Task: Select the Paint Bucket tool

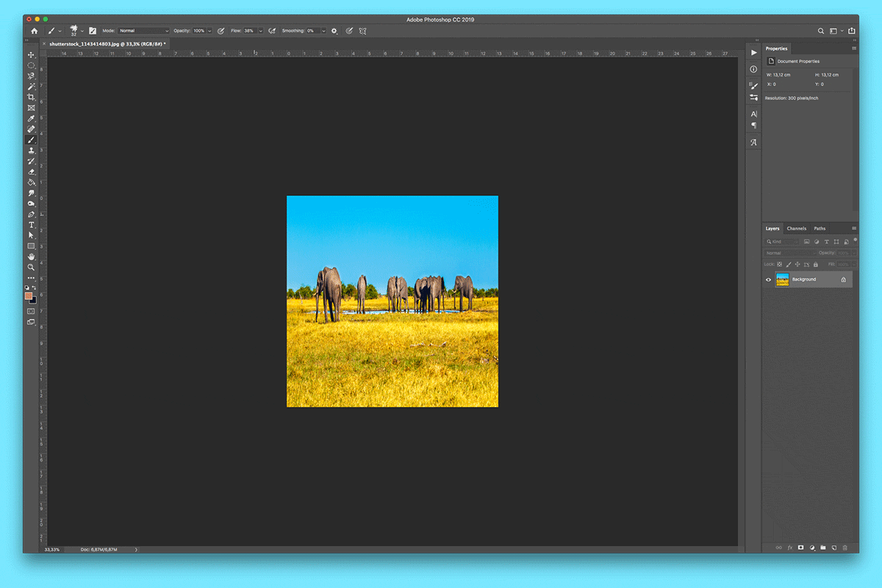Action: point(31,182)
